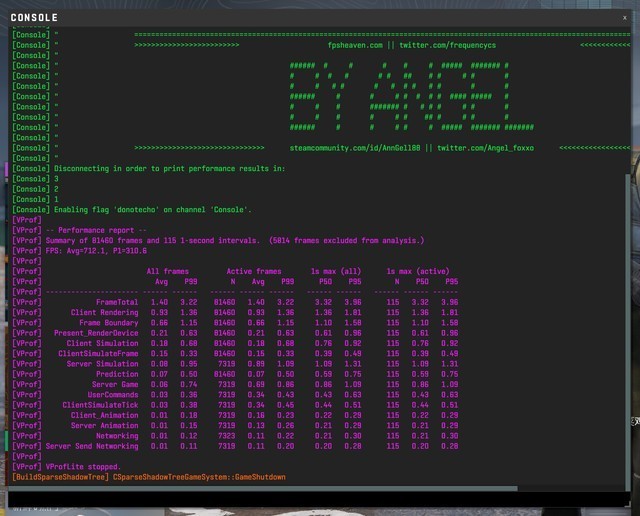The image size is (640, 516).
Task: Click the 'VProfLite stopped.' line
Action: pyautogui.click(x=83, y=467)
